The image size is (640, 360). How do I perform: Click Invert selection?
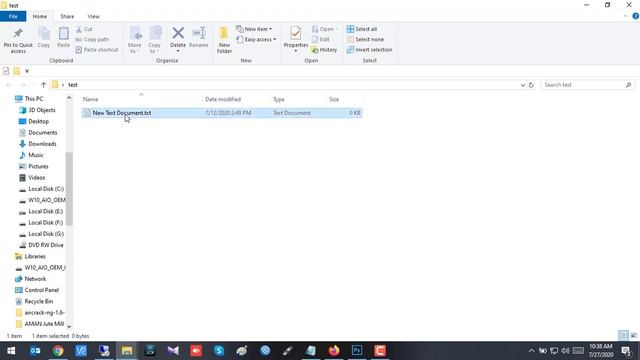pos(369,50)
